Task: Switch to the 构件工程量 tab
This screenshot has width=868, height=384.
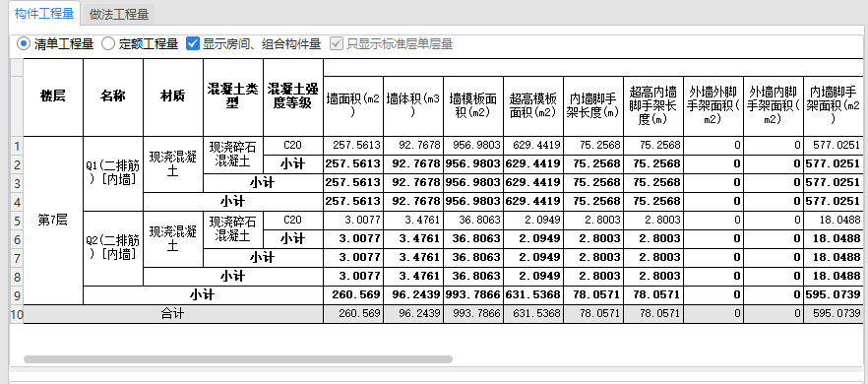Action: tap(44, 14)
